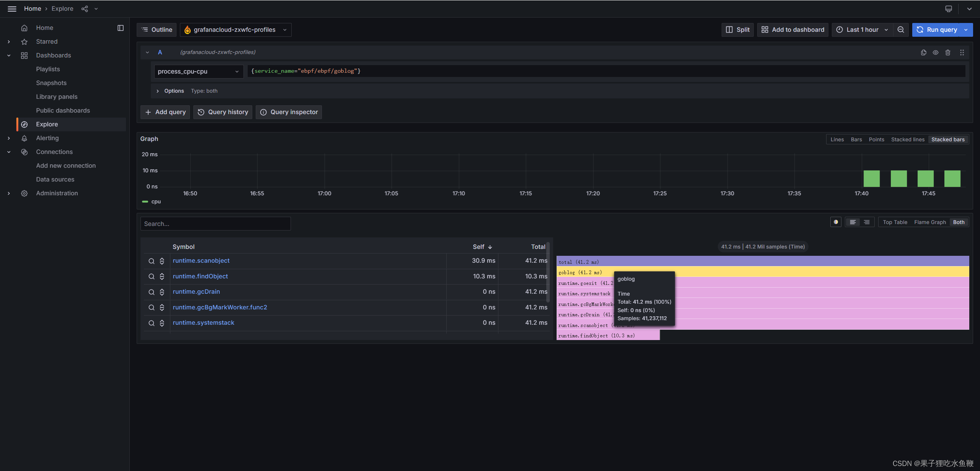Click the Add query button
Viewport: 980px width, 471px height.
165,112
